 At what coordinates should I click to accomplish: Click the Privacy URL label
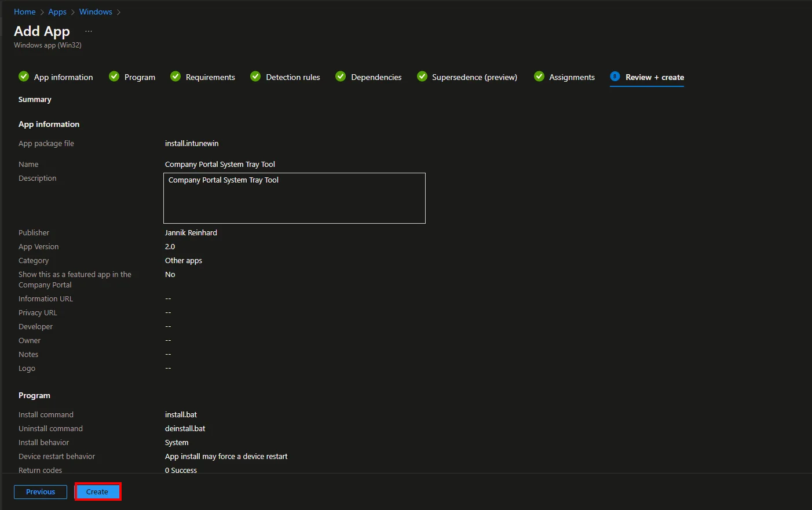[38, 313]
